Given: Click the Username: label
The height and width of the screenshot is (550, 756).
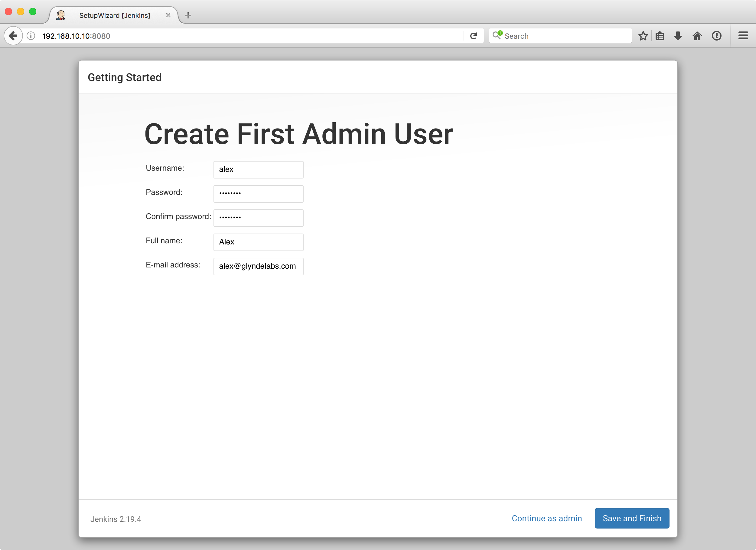Looking at the screenshot, I should (x=165, y=168).
